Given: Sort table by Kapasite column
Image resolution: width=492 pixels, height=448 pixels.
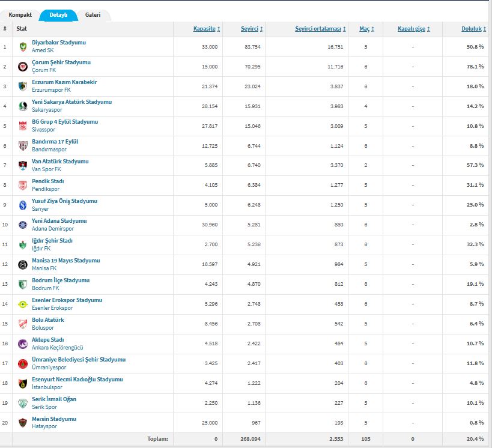Looking at the screenshot, I should (x=206, y=29).
